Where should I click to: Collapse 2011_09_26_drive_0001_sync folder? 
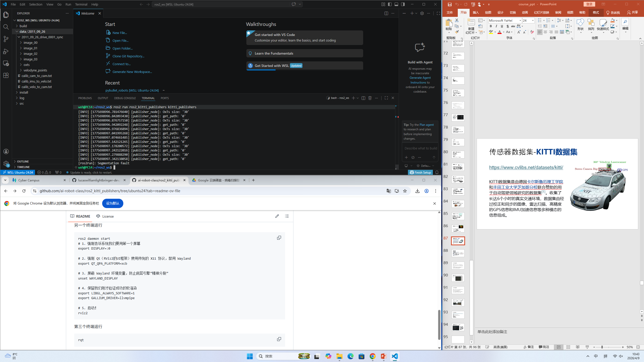[x=43, y=37]
